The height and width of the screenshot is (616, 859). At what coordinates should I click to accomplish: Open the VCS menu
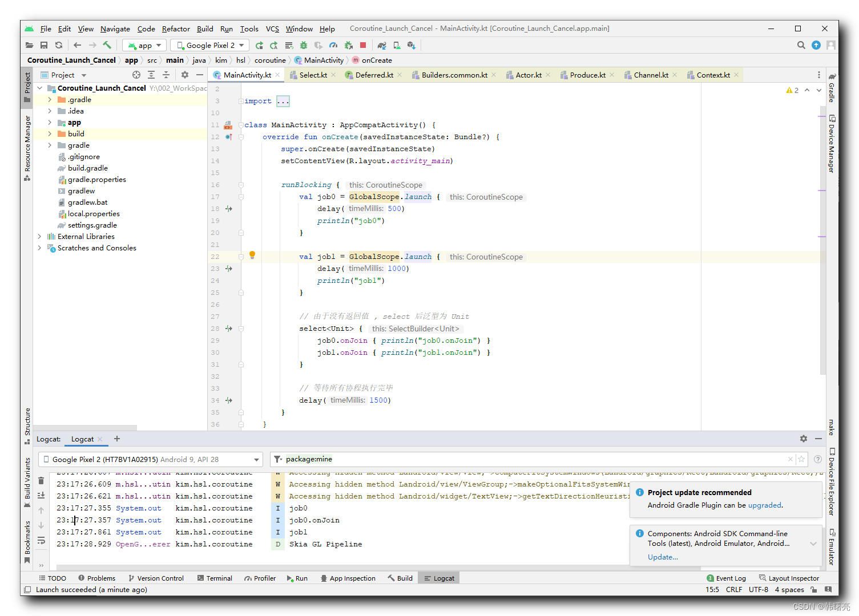click(x=272, y=29)
